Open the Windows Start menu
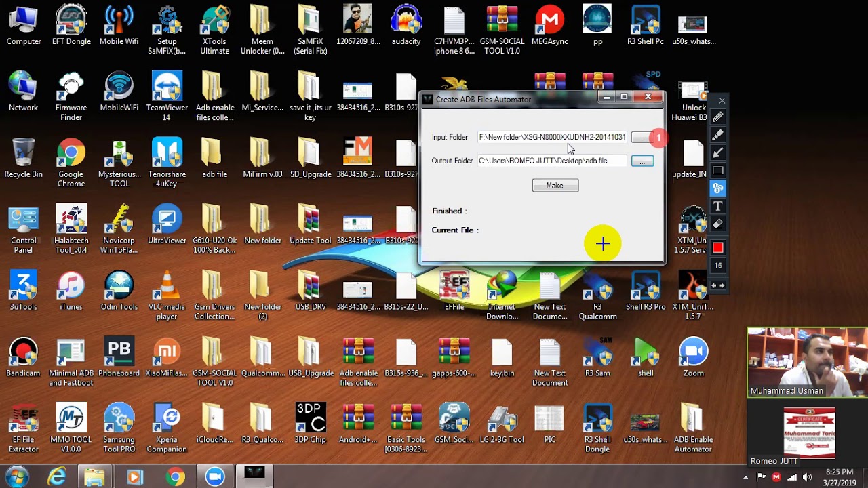 (x=17, y=476)
